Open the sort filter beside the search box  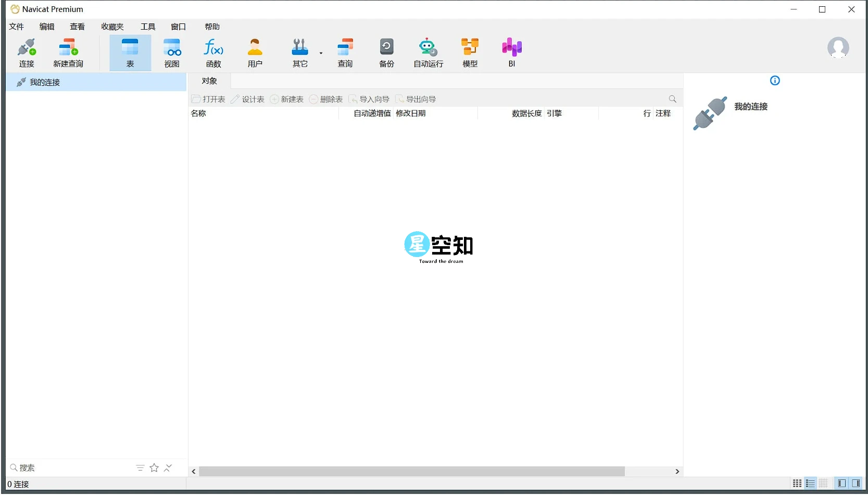140,467
